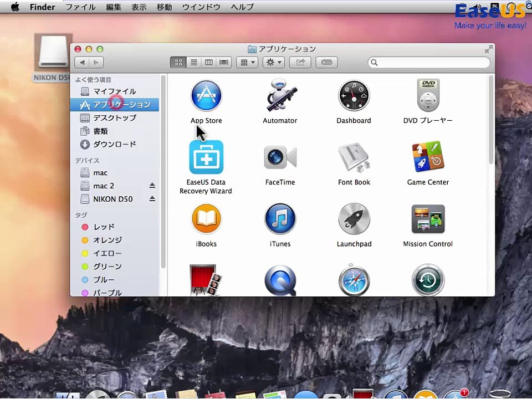Select the レッド red tag
The height and width of the screenshot is (399, 532).
click(x=115, y=227)
